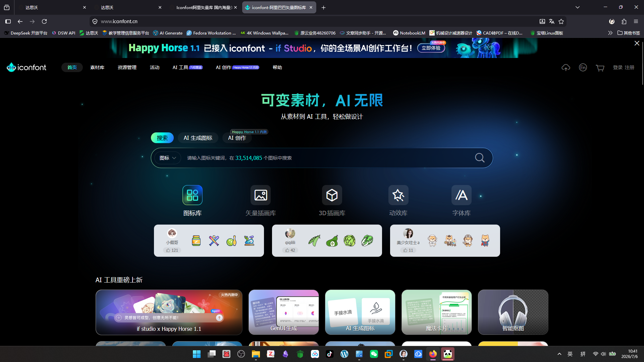Click the page vertical scrollbar

coord(642,64)
